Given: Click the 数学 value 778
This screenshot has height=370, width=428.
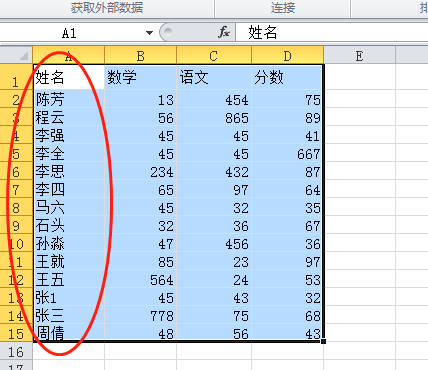Looking at the screenshot, I should coord(140,316).
